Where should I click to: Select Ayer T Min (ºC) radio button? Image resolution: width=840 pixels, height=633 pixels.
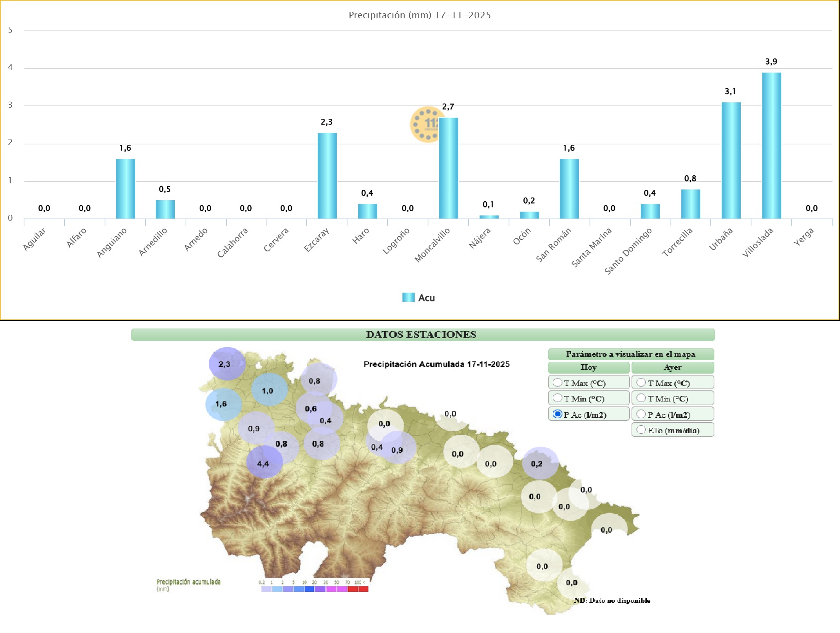coord(641,398)
